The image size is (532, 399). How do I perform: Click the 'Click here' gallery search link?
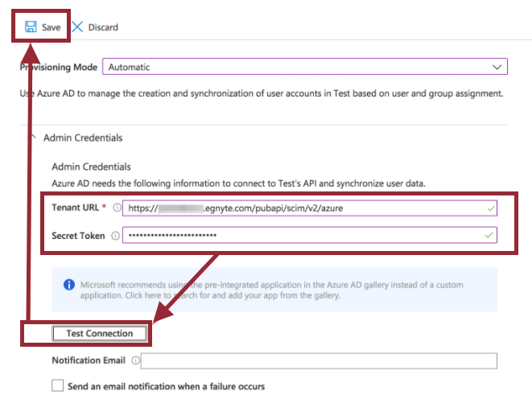click(144, 295)
